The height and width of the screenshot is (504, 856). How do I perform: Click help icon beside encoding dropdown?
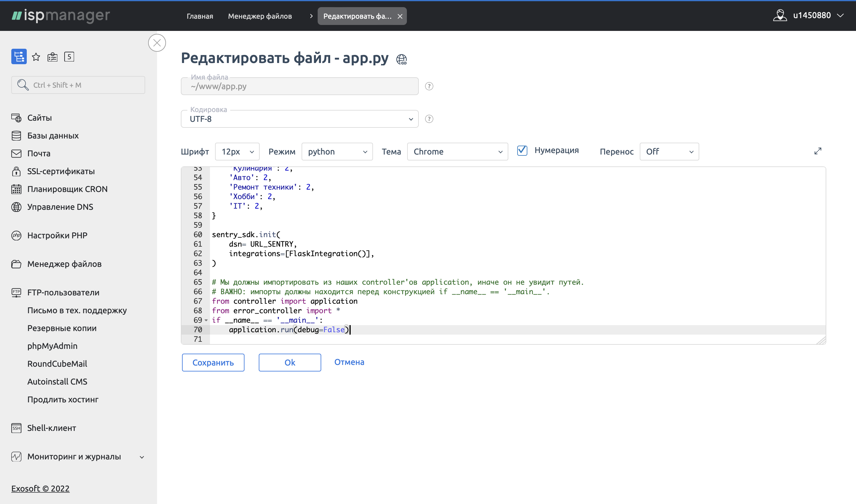pos(429,119)
